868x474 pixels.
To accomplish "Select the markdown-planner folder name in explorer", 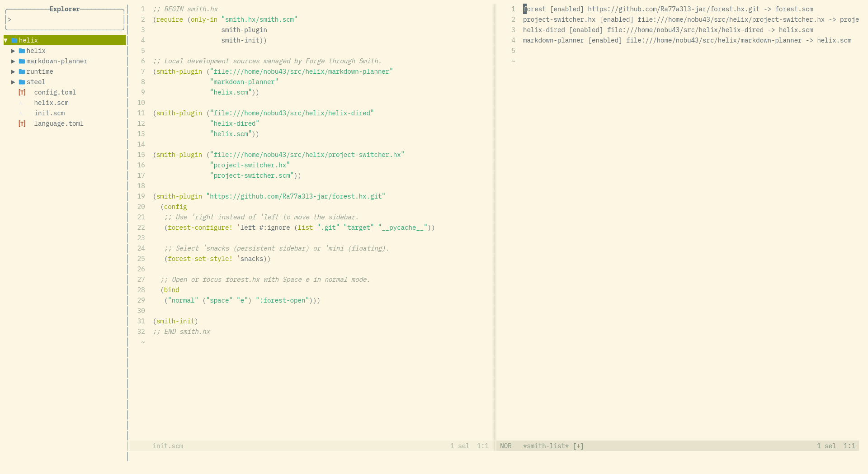I will [57, 61].
